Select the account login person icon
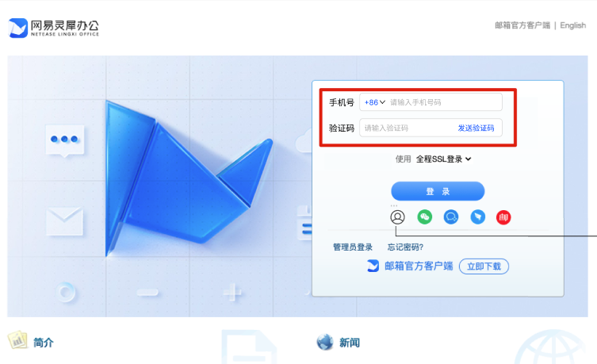The image size is (597, 364). click(397, 217)
